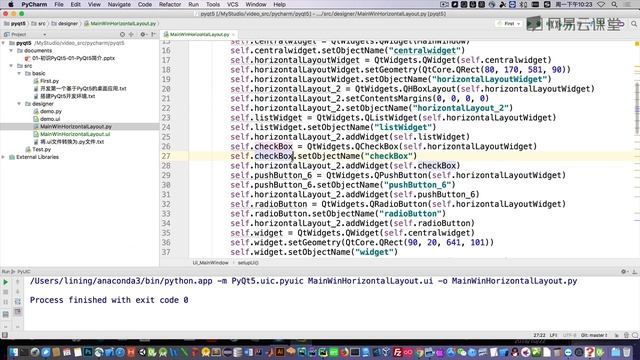Viewport: 640px width, 360px height.
Task: Open the Refactor menu
Action: click(170, 4)
